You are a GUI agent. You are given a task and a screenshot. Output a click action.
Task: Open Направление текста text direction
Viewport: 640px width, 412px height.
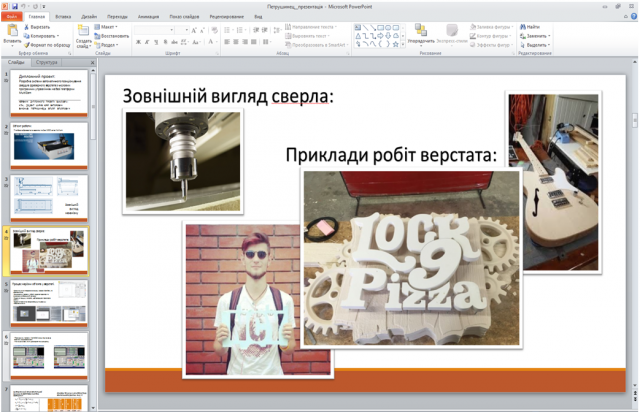click(311, 27)
